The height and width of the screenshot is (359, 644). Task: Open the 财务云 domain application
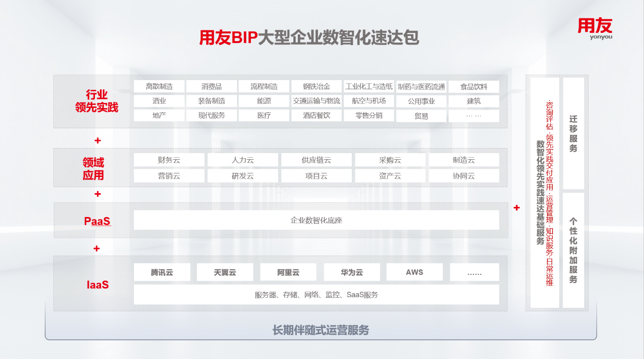coord(169,160)
